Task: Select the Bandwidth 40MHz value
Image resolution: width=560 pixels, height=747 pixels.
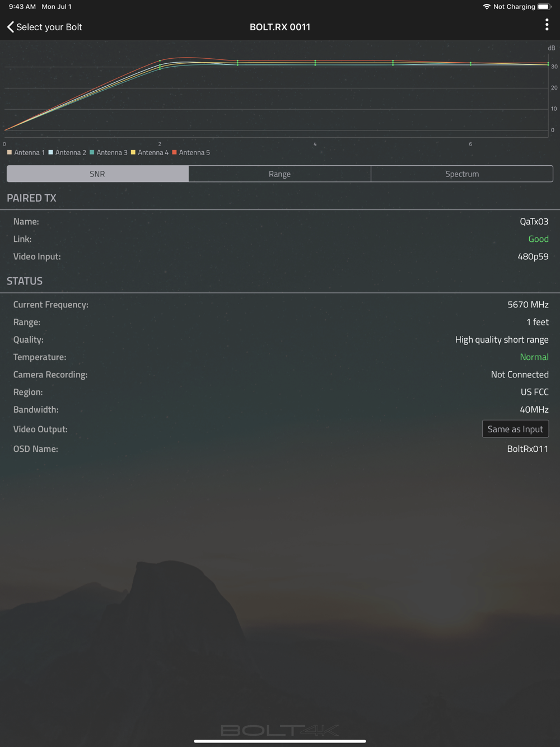Action: [534, 409]
